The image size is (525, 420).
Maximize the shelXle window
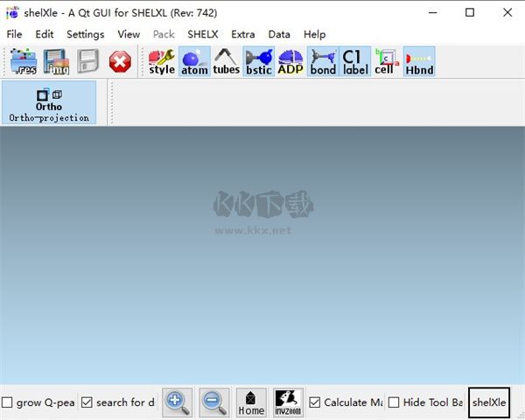point(470,13)
